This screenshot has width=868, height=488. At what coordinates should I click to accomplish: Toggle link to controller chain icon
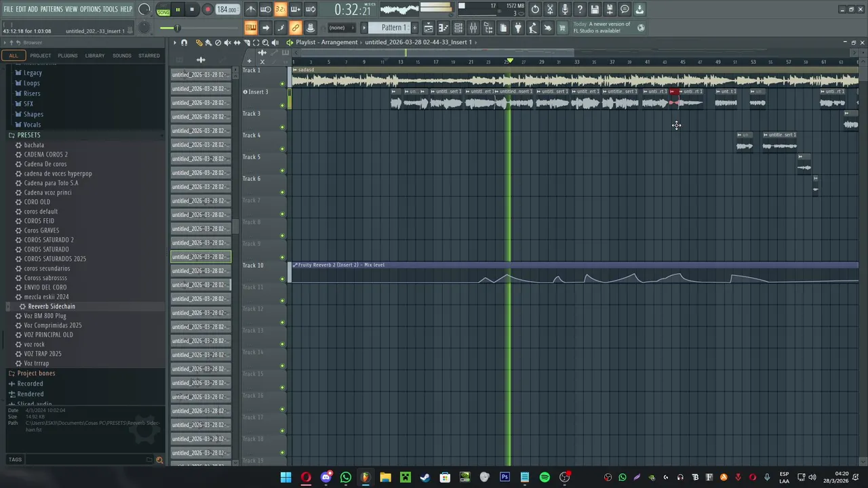click(x=296, y=28)
